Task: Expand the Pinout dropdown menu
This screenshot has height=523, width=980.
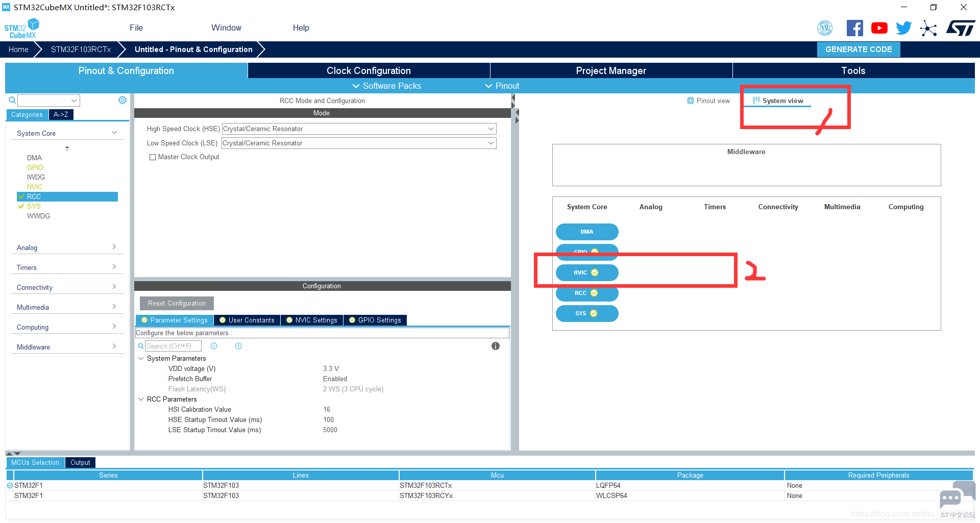Action: coord(502,86)
